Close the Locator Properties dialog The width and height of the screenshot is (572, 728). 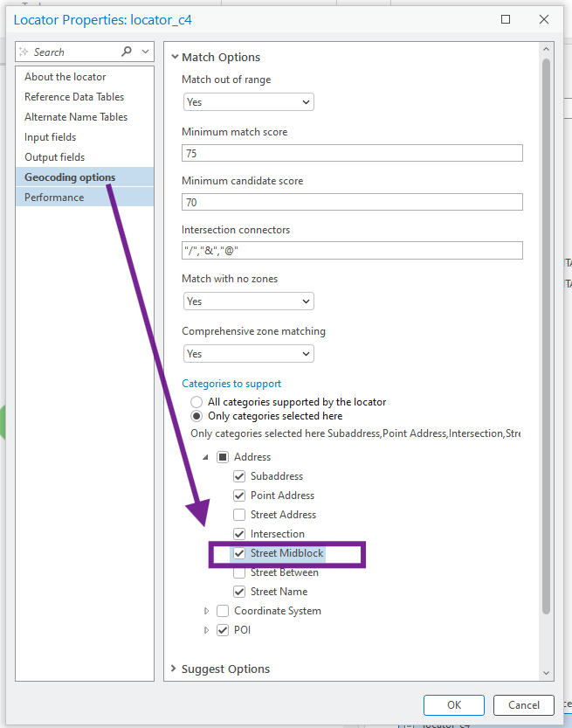click(544, 18)
